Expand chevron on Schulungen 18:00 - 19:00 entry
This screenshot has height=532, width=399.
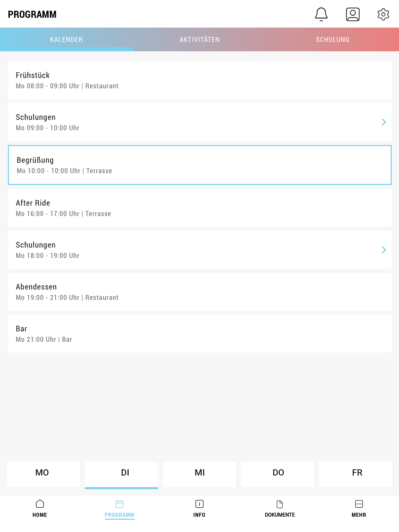384,250
